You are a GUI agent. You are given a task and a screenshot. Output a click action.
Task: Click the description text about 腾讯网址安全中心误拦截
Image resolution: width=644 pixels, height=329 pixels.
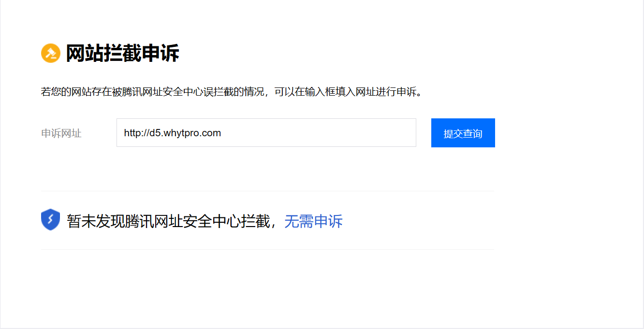[x=232, y=92]
